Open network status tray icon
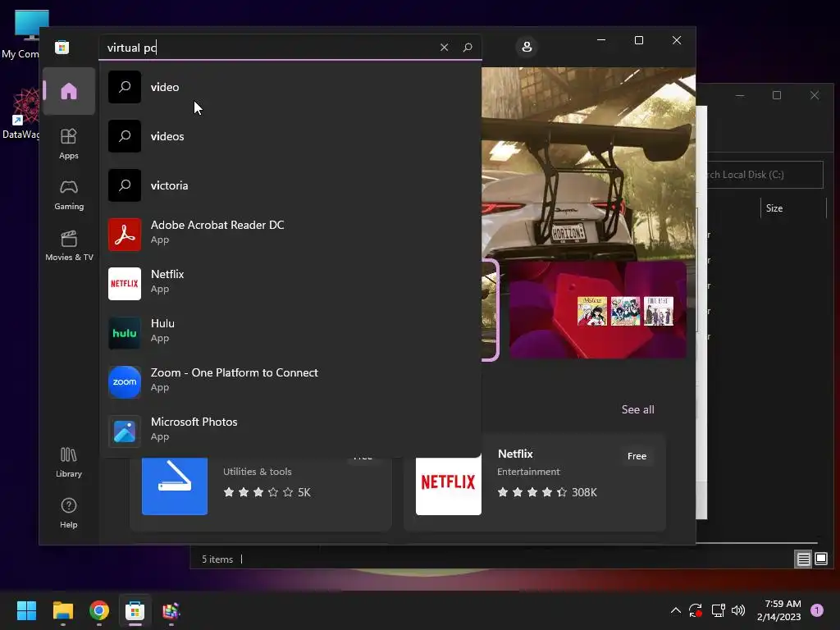 click(x=718, y=610)
